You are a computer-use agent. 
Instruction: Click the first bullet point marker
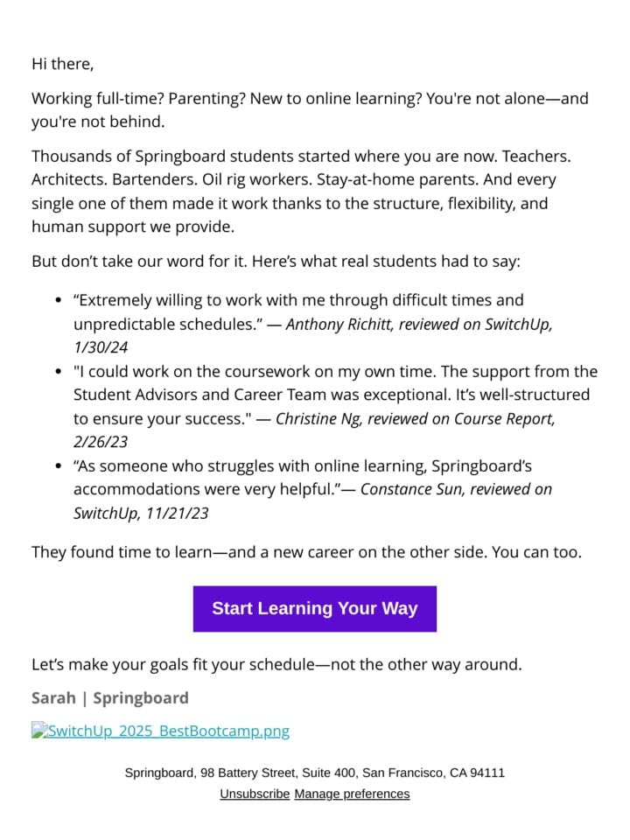click(x=59, y=300)
